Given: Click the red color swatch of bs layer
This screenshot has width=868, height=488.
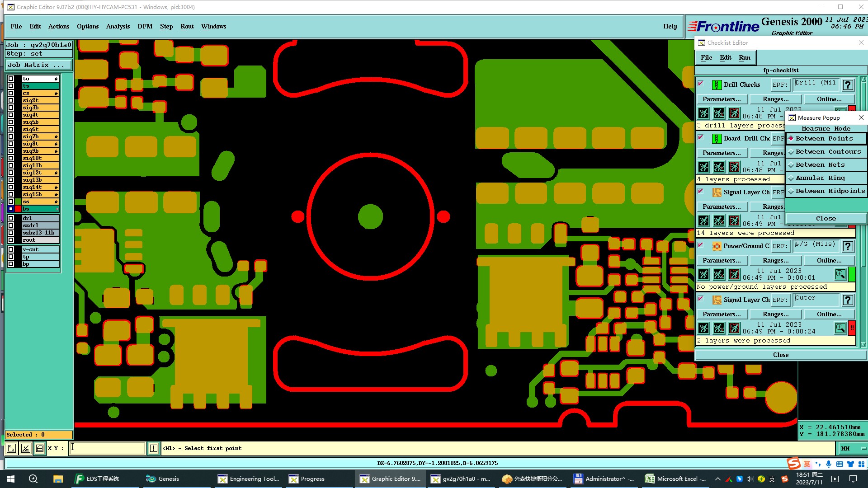Looking at the screenshot, I should pos(18,209).
